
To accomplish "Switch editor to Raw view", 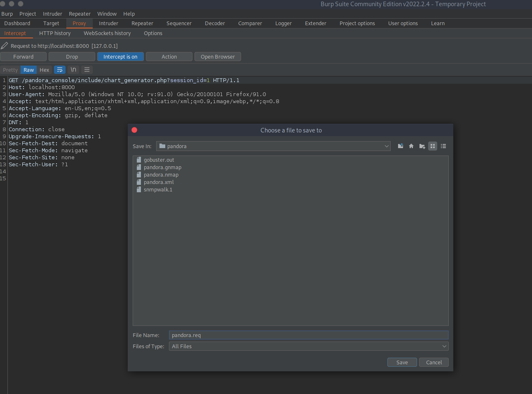I will pos(29,70).
